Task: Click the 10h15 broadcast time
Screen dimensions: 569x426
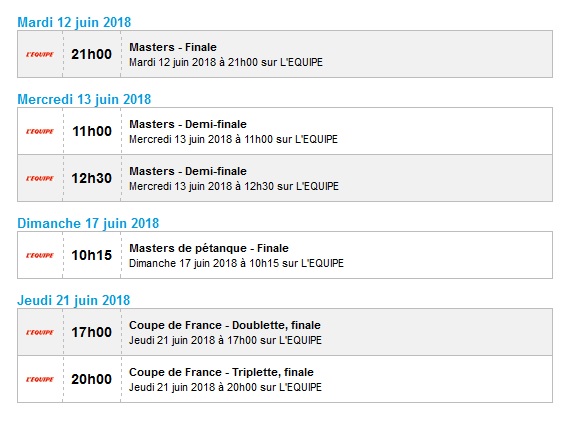Action: [x=91, y=255]
